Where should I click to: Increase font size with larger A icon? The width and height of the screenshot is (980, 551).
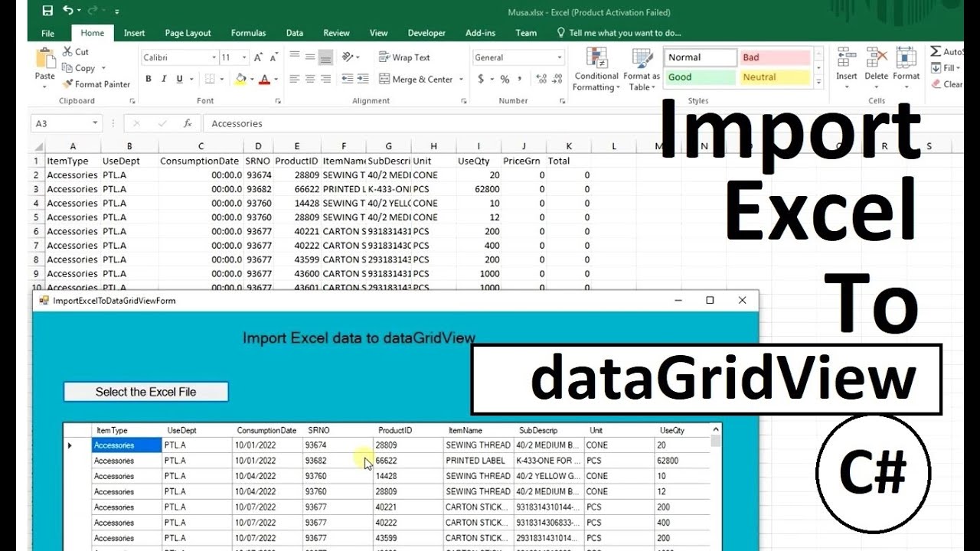(x=259, y=57)
